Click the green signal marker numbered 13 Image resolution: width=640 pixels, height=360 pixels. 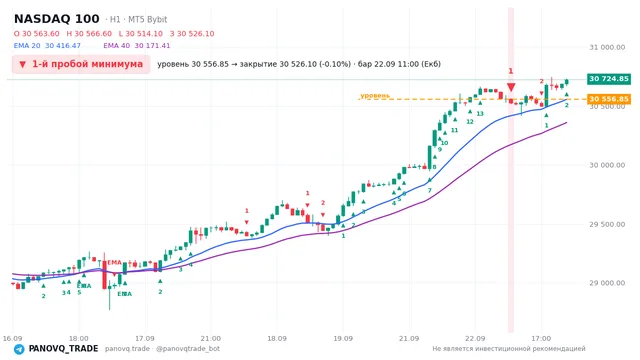pyautogui.click(x=480, y=114)
